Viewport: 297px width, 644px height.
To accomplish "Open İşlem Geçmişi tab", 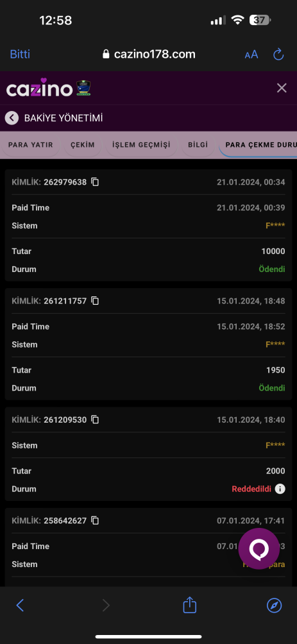I will click(141, 145).
